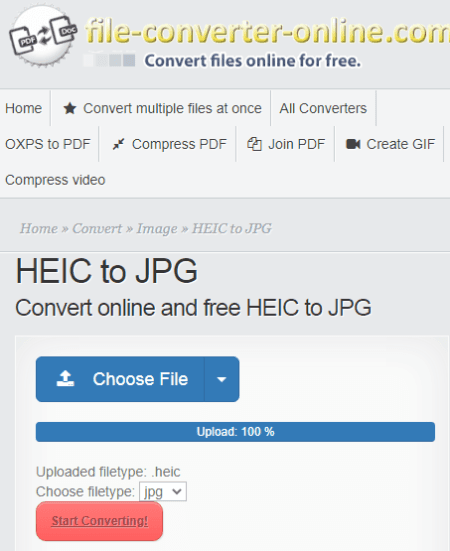Open the Compress video menu item
450x551 pixels.
point(55,180)
